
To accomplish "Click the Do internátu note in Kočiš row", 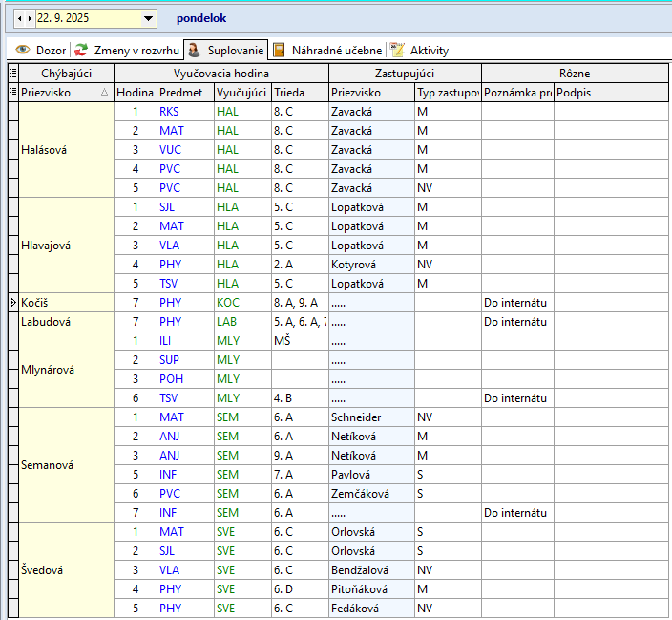I will tap(515, 303).
